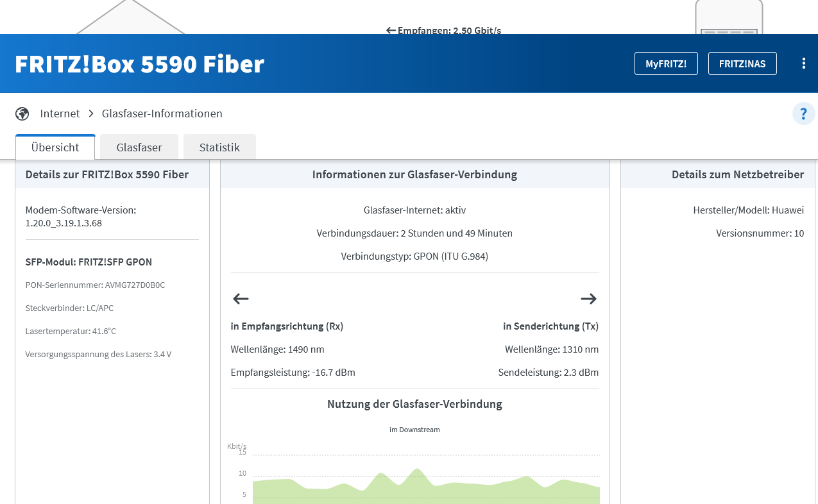Click Wellenlänge: 1490 nm value

coord(277,349)
